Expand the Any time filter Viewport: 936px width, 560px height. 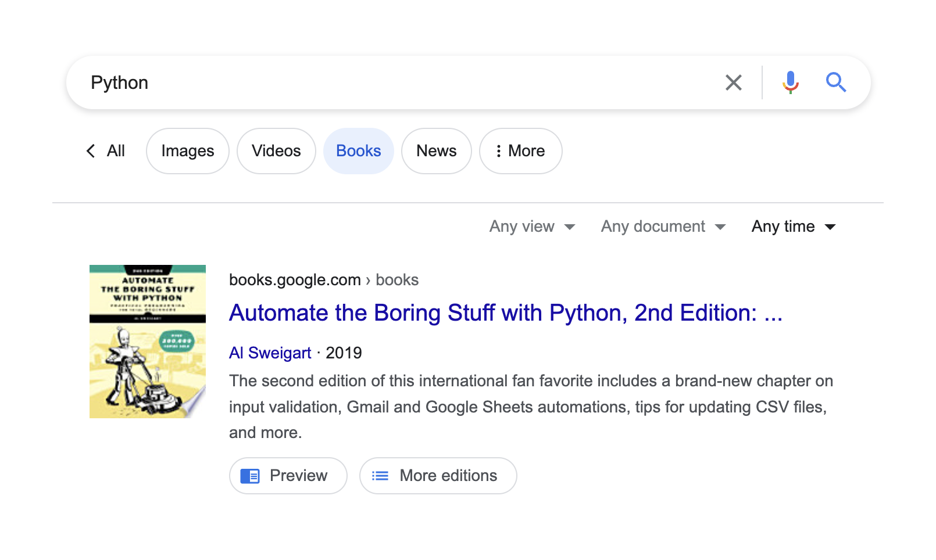point(793,227)
